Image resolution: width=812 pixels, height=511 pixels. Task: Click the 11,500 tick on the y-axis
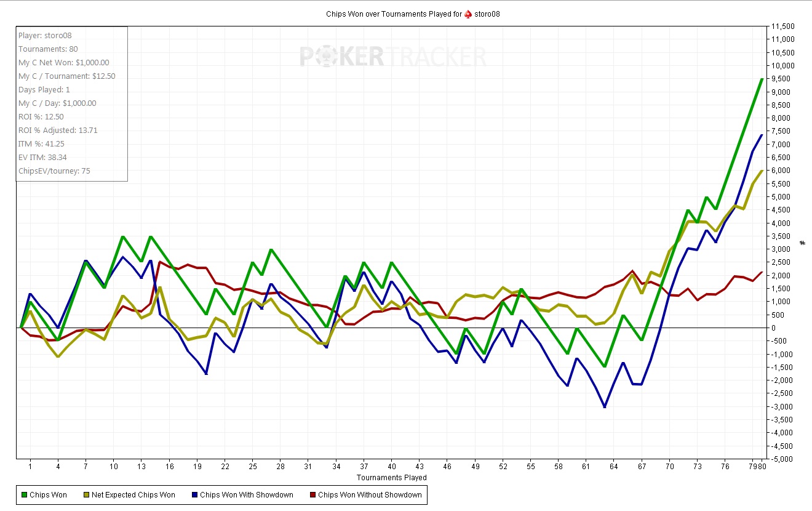click(x=782, y=26)
